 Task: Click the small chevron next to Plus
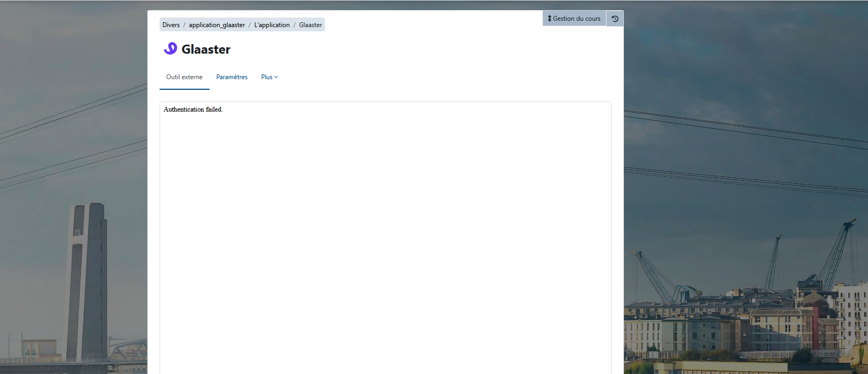click(x=276, y=77)
